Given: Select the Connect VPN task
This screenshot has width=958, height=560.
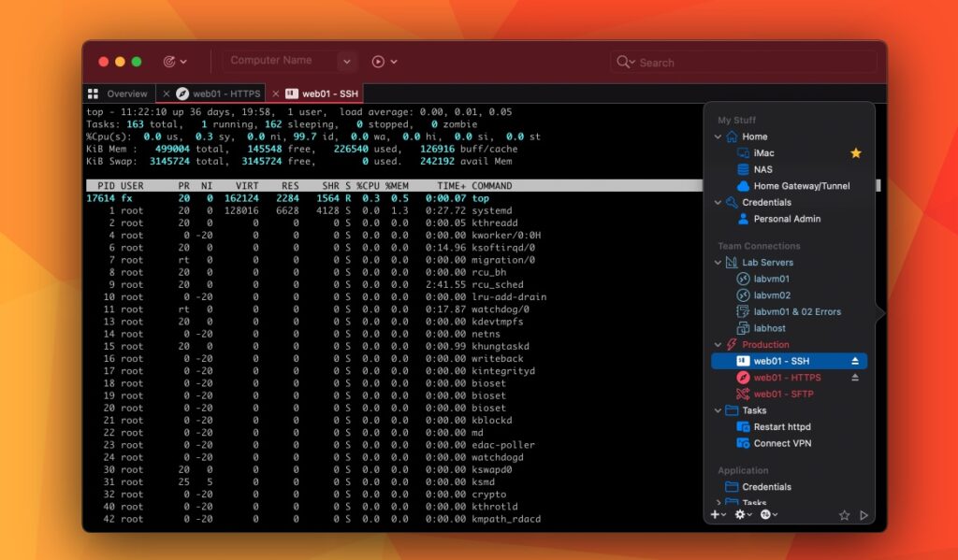Looking at the screenshot, I should tap(783, 443).
